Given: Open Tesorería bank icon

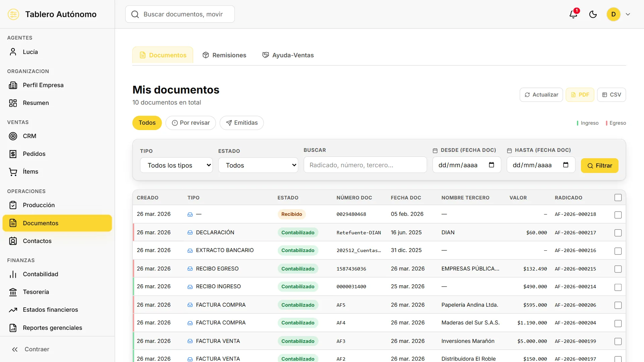Looking at the screenshot, I should 13,292.
